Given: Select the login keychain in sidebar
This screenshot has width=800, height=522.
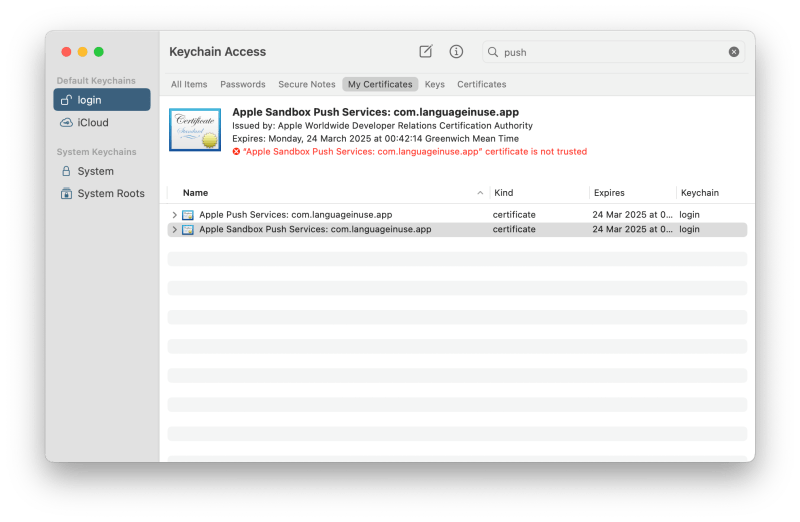Looking at the screenshot, I should pyautogui.click(x=102, y=100).
